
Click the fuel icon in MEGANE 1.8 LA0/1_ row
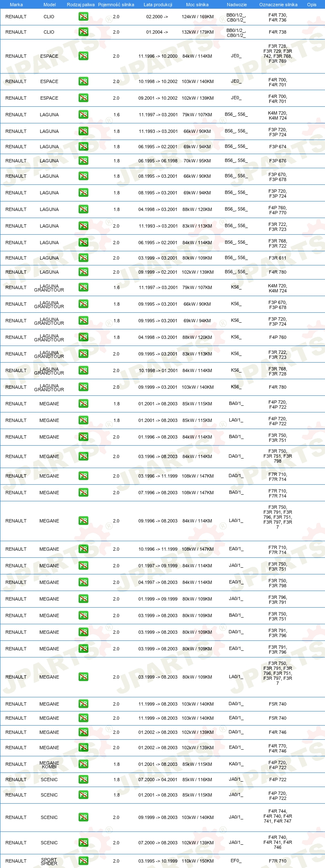pyautogui.click(x=83, y=420)
